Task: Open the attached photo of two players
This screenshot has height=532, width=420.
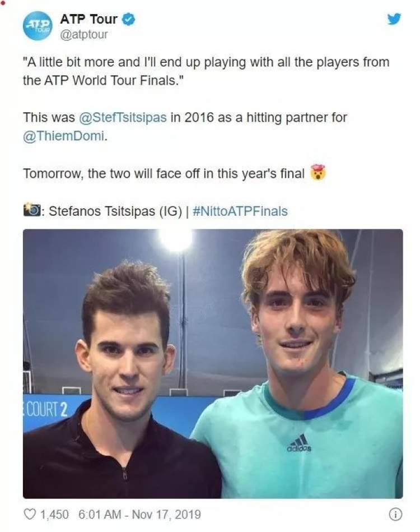Action: tap(213, 363)
